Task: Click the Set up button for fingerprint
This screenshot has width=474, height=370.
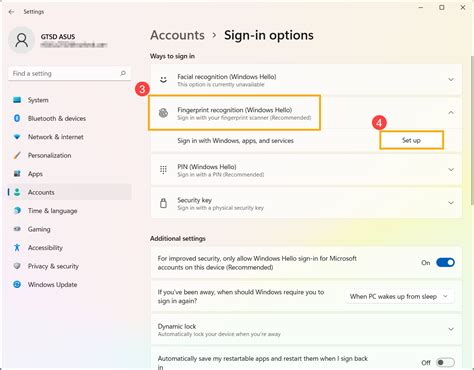Action: tap(411, 140)
